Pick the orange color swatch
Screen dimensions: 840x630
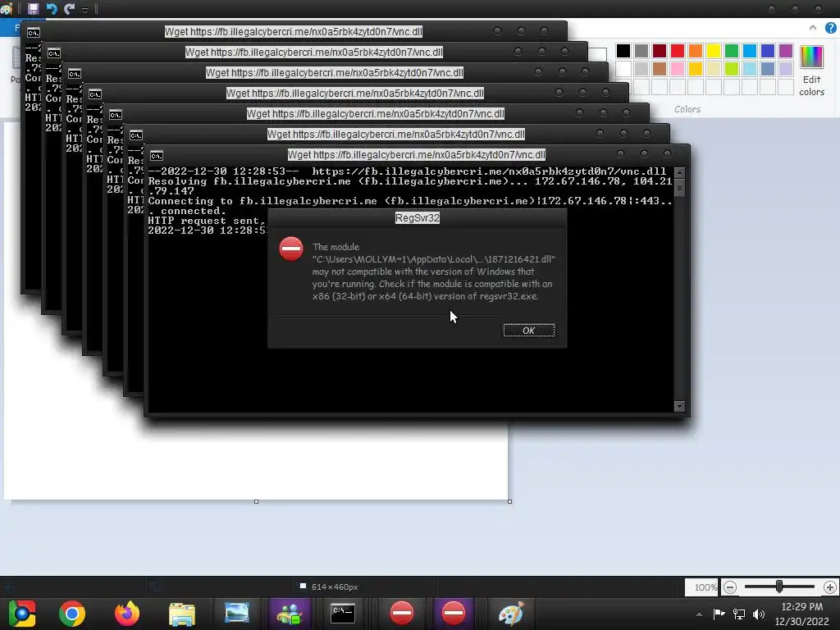click(696, 50)
